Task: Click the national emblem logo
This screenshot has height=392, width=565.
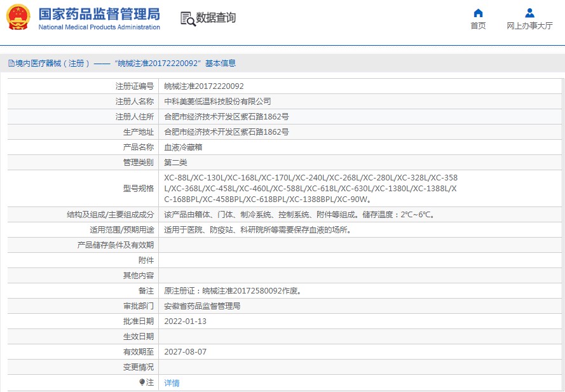Action: click(18, 17)
